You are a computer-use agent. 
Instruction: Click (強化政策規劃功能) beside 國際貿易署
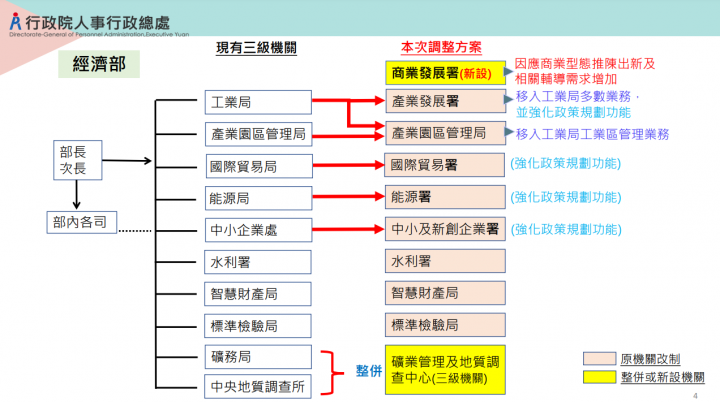(565, 164)
